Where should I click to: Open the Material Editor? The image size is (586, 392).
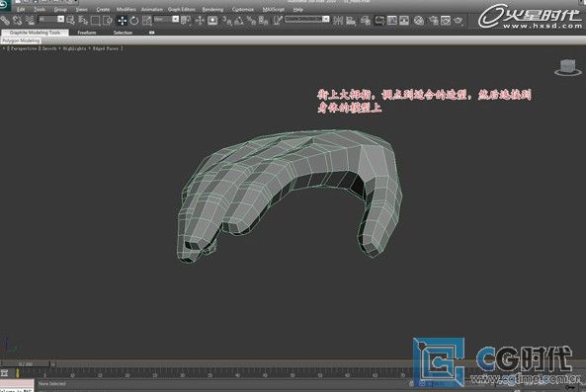click(419, 21)
